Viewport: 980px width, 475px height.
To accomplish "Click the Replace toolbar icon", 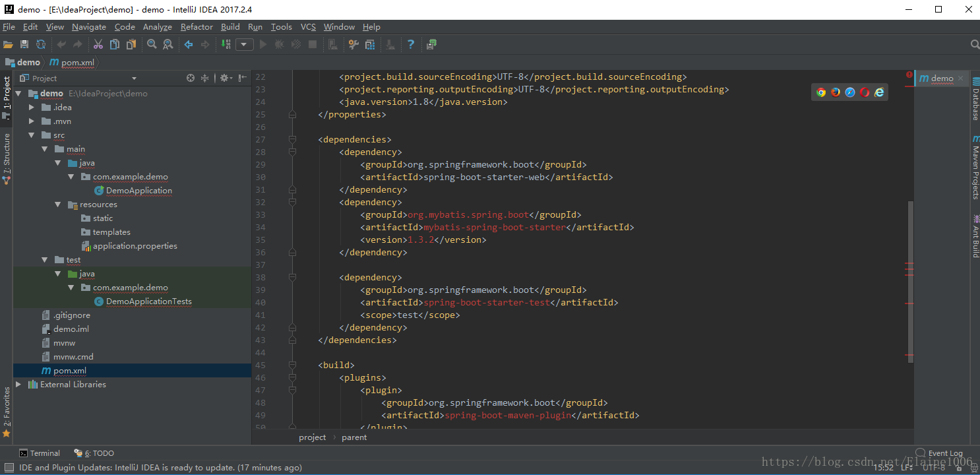I will (x=168, y=44).
